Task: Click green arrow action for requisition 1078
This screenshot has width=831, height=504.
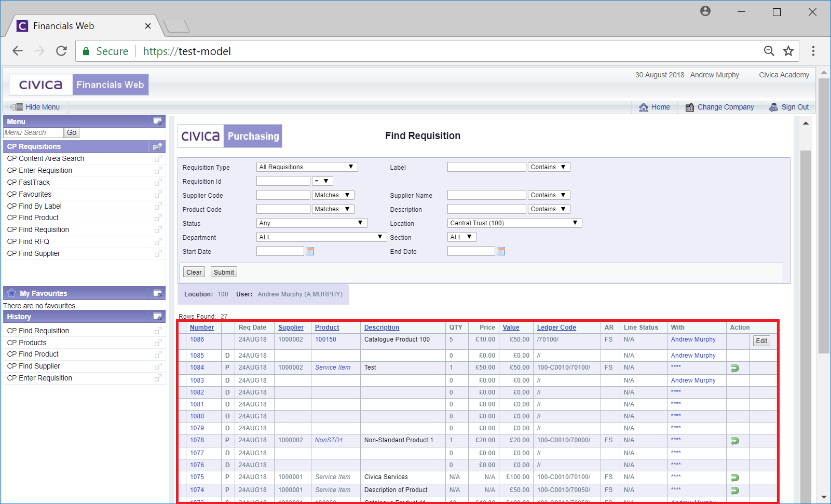Action: [735, 441]
